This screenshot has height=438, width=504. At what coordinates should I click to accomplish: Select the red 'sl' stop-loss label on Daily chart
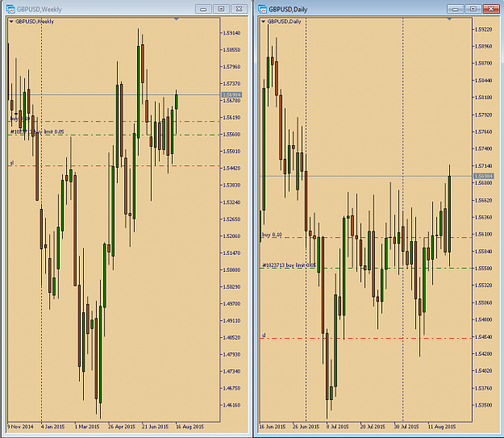click(264, 336)
